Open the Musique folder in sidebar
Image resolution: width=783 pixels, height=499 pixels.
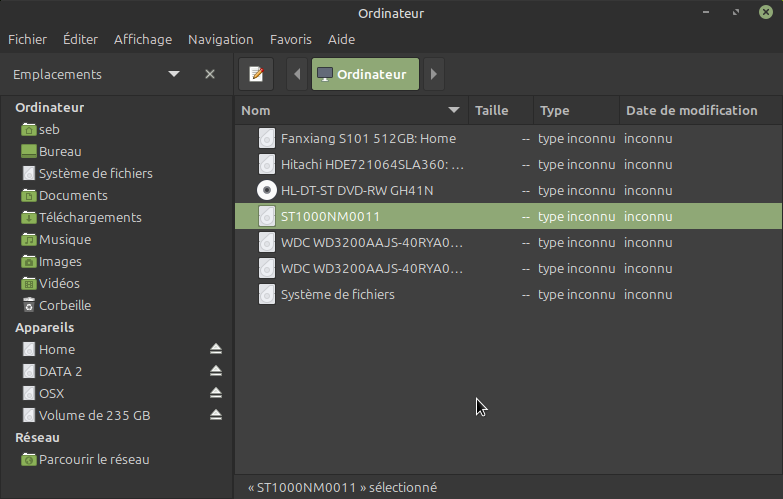click(x=64, y=239)
